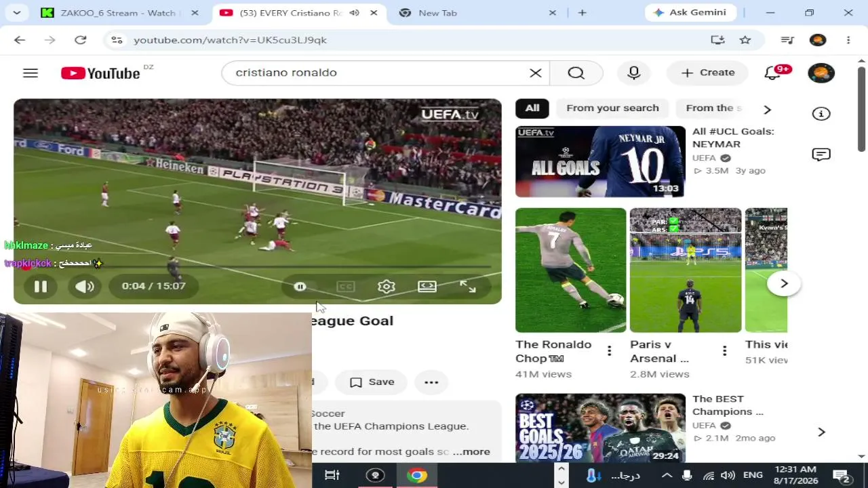868x488 pixels.
Task: Open the taskbar clock showing 12:31 AM
Action: point(795,475)
